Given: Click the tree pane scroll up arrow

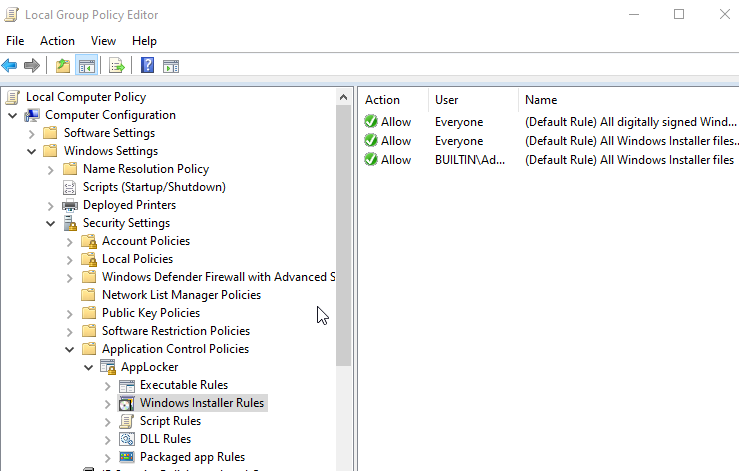Looking at the screenshot, I should [344, 98].
